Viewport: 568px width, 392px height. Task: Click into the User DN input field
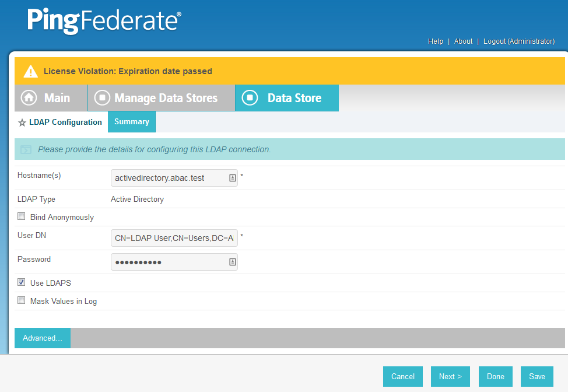[174, 238]
